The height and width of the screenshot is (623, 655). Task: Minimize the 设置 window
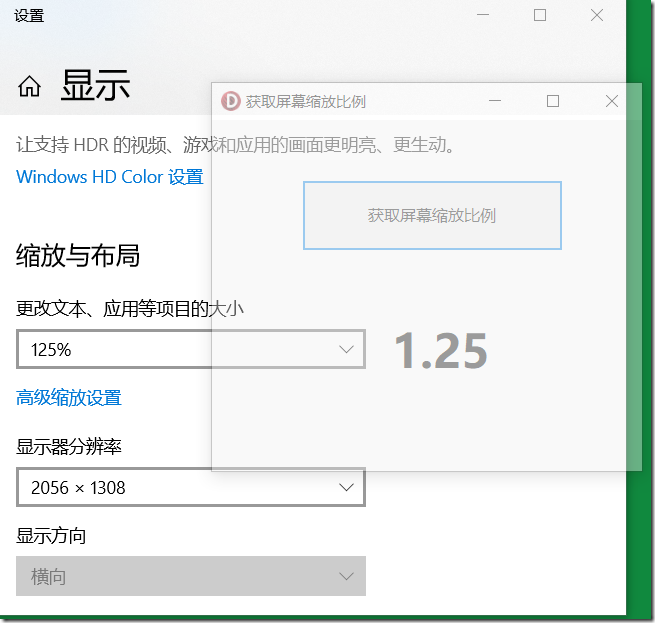(x=483, y=15)
